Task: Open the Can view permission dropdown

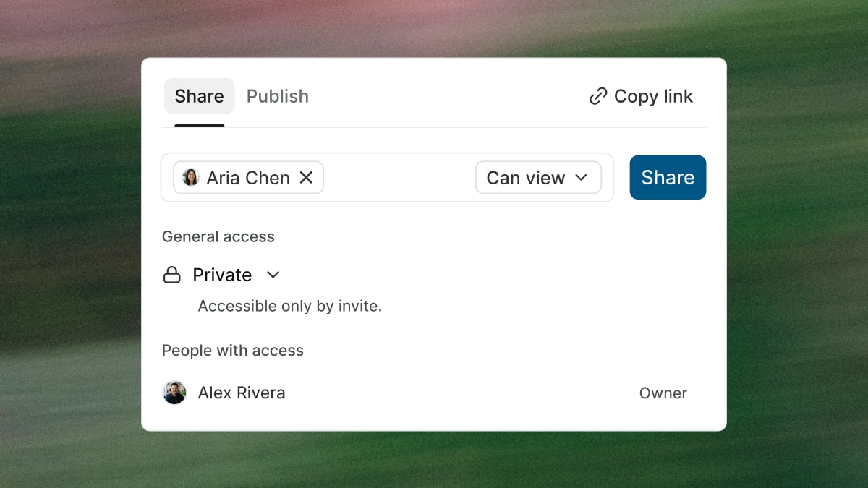Action: point(538,178)
